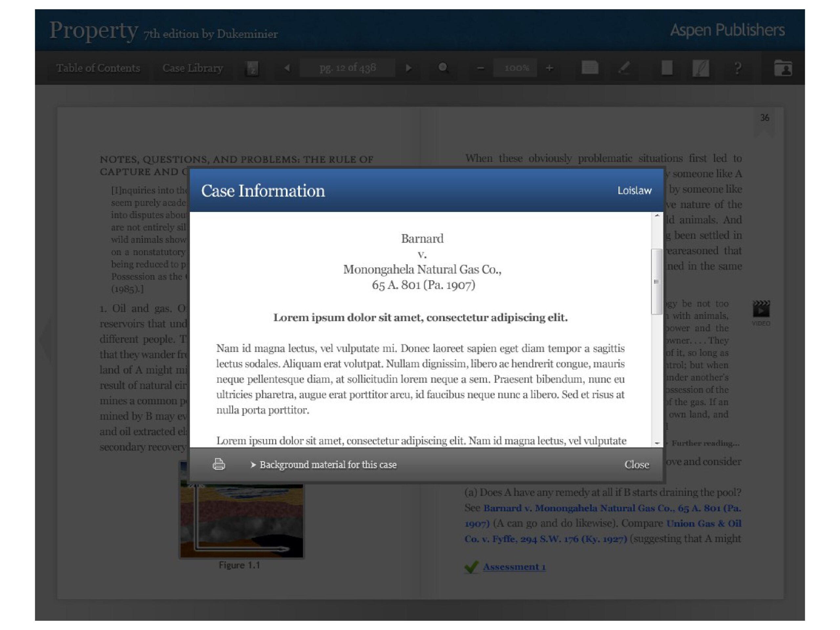
Task: Click the Aspen Publishers logo
Action: click(x=727, y=30)
